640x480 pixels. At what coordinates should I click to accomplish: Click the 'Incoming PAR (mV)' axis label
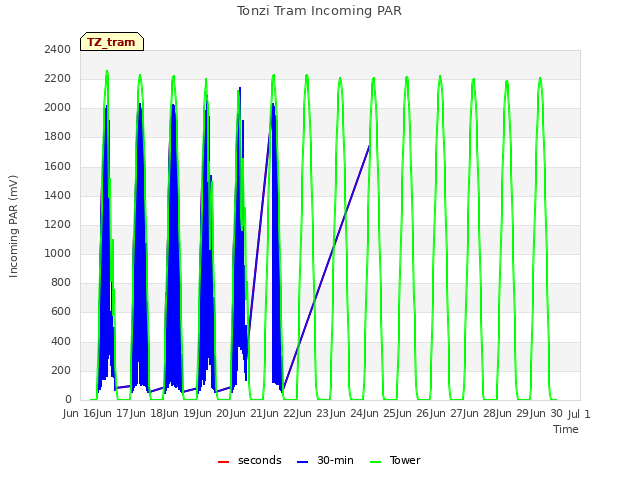point(13,226)
